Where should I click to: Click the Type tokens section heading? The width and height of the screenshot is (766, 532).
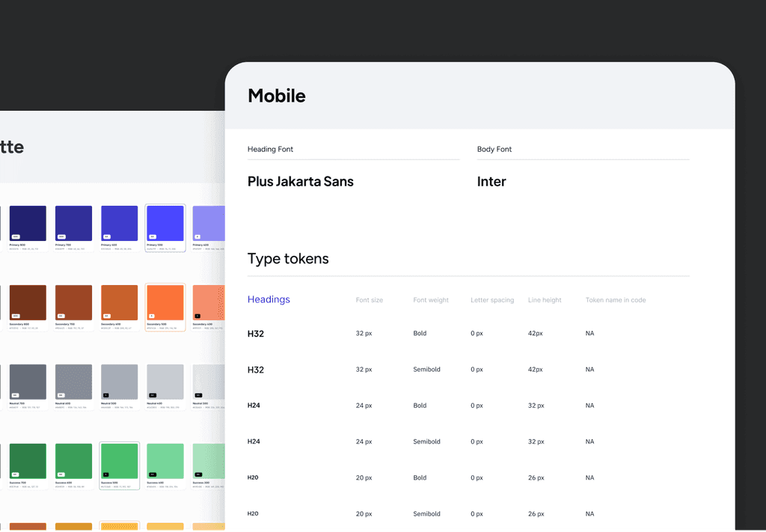(288, 259)
